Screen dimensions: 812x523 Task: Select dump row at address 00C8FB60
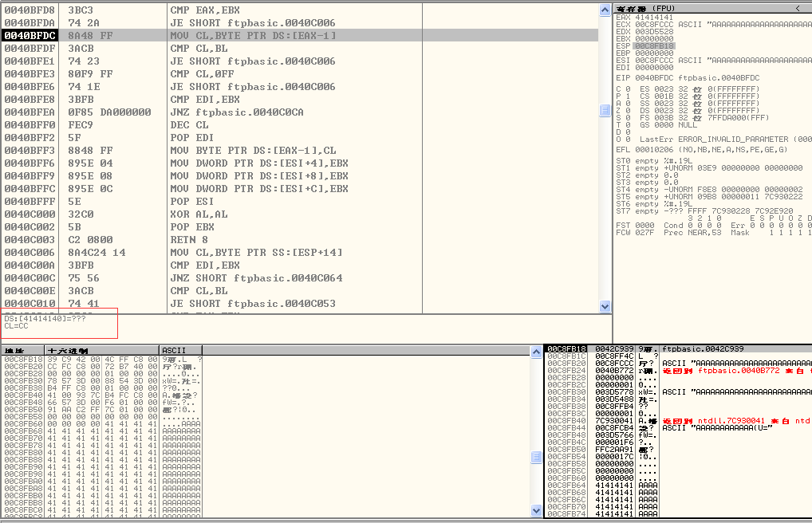pyautogui.click(x=24, y=423)
